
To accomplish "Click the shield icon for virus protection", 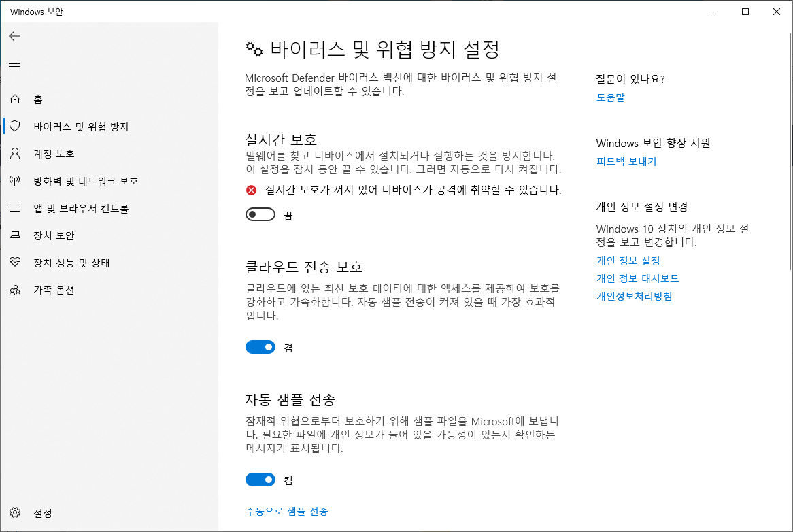I will tap(15, 126).
